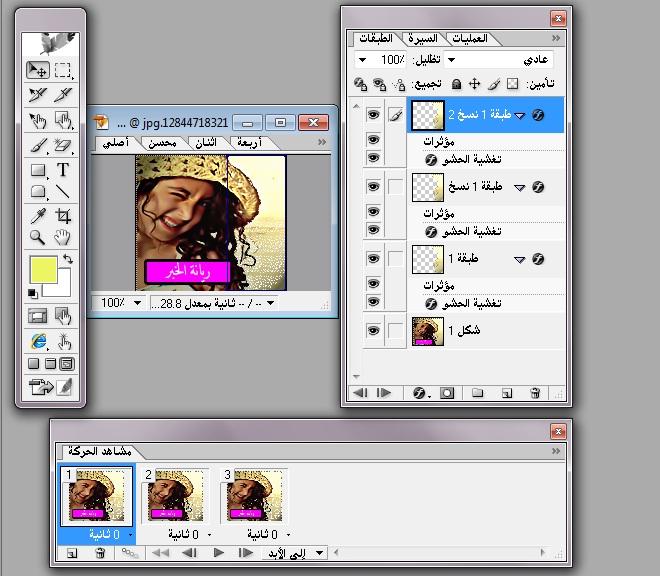This screenshot has height=576, width=660.
Task: Collapse effects of طبقة 1 نسخ layer
Action: click(520, 187)
